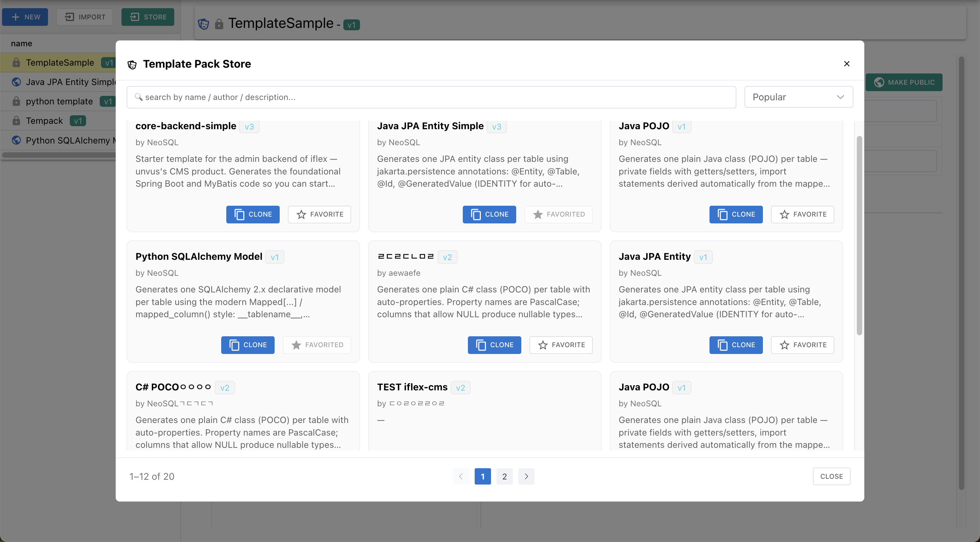Click v1 badge in TemplateSample header
This screenshot has width=980, height=542.
coord(351,25)
